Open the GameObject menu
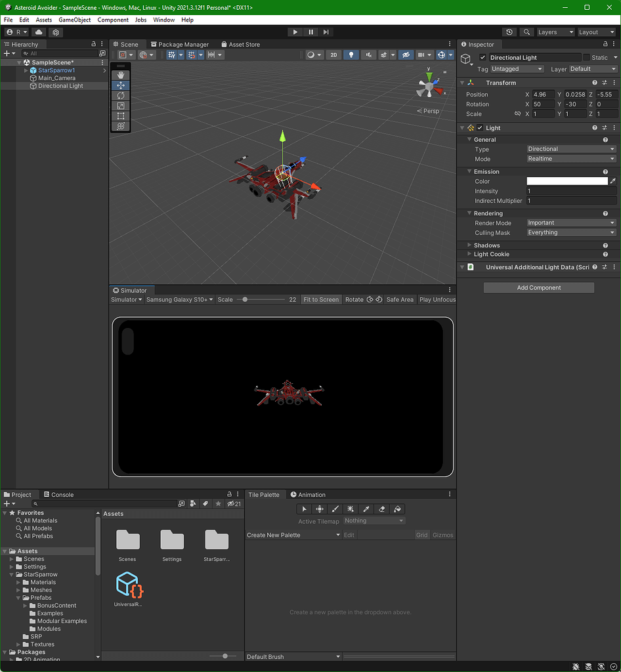 click(x=74, y=20)
